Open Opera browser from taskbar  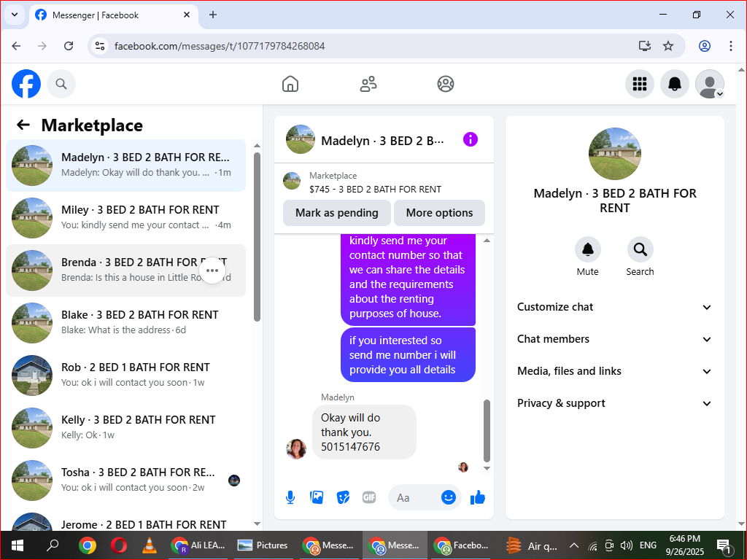(119, 545)
